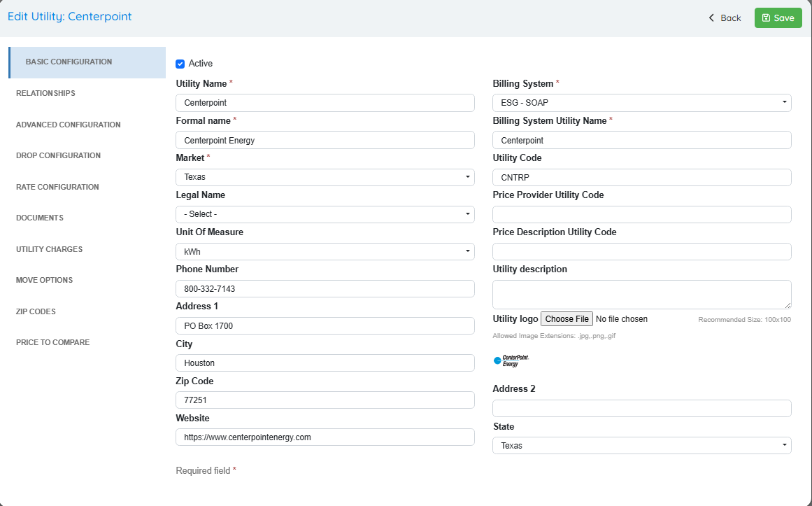This screenshot has height=506, width=812.
Task: Click Price Provider Utility Code field
Action: [641, 214]
